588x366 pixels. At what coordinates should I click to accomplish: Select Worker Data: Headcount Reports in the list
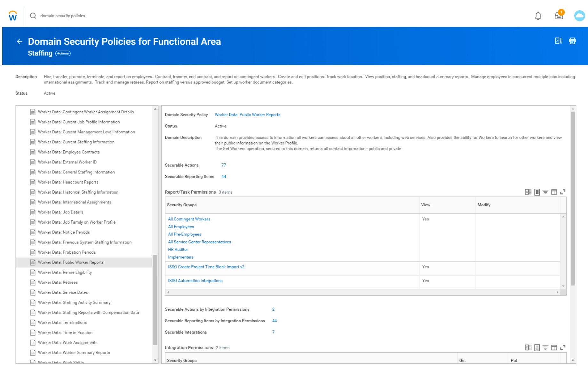[x=68, y=182]
